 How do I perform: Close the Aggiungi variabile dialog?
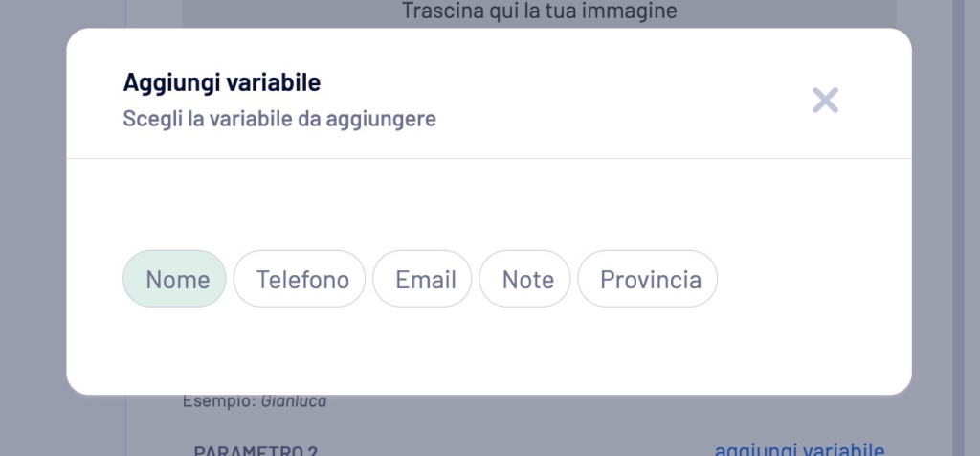point(825,100)
